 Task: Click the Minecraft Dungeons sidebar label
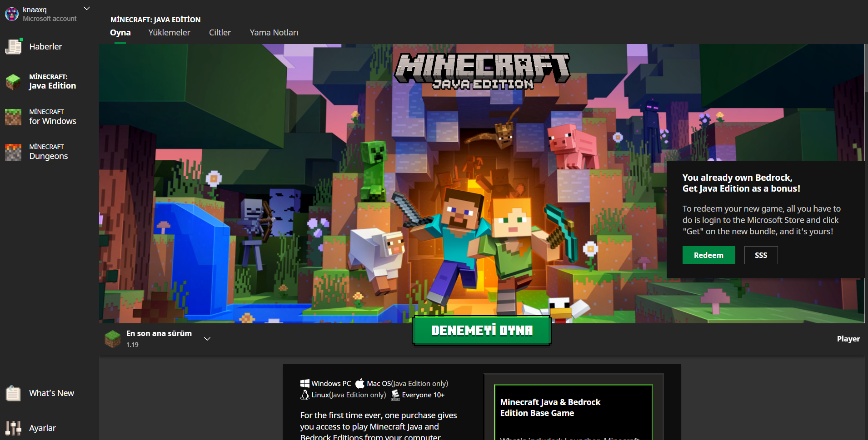pos(49,152)
